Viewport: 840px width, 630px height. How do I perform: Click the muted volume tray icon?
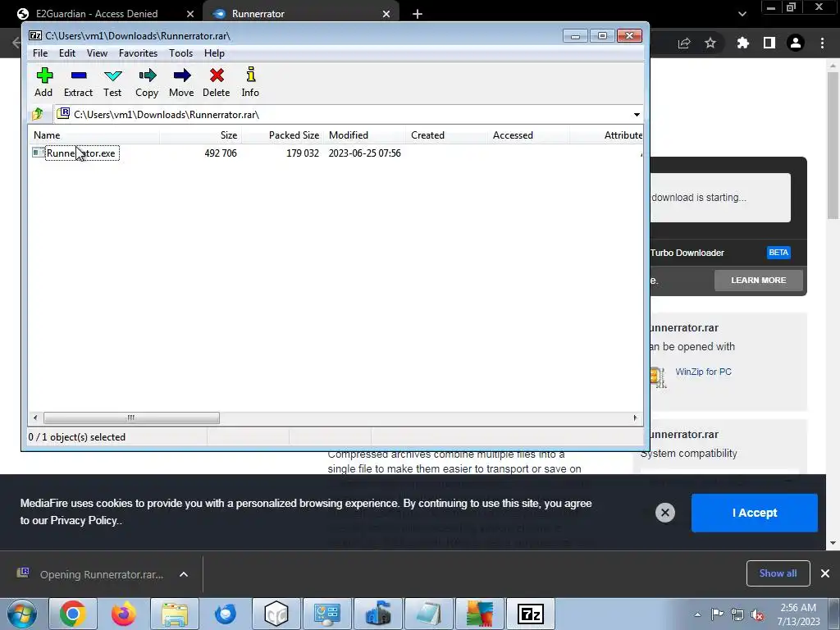tap(757, 614)
